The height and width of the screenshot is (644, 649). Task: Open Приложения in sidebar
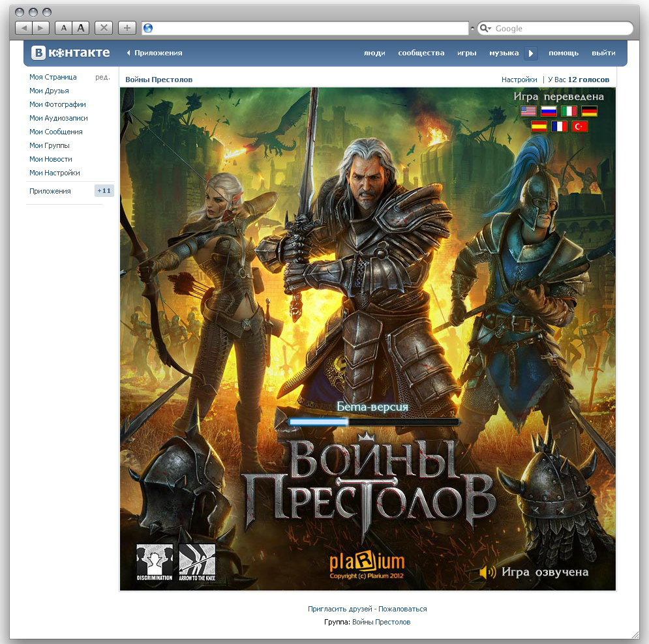pyautogui.click(x=50, y=191)
